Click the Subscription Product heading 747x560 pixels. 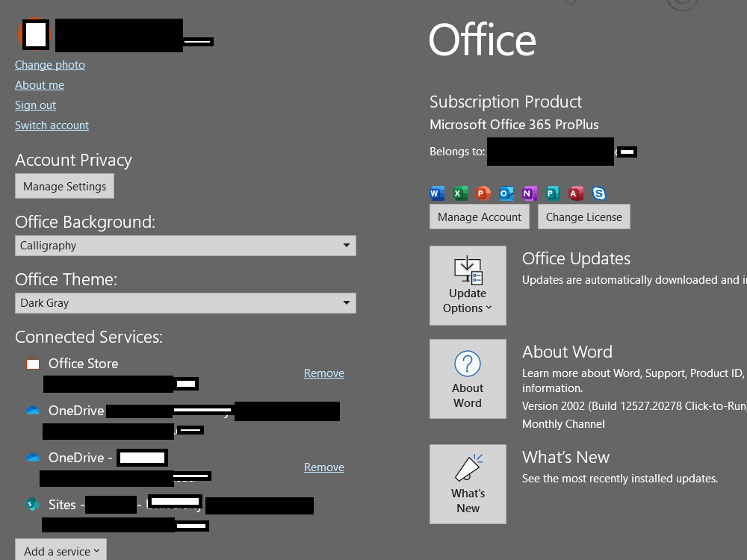[506, 102]
